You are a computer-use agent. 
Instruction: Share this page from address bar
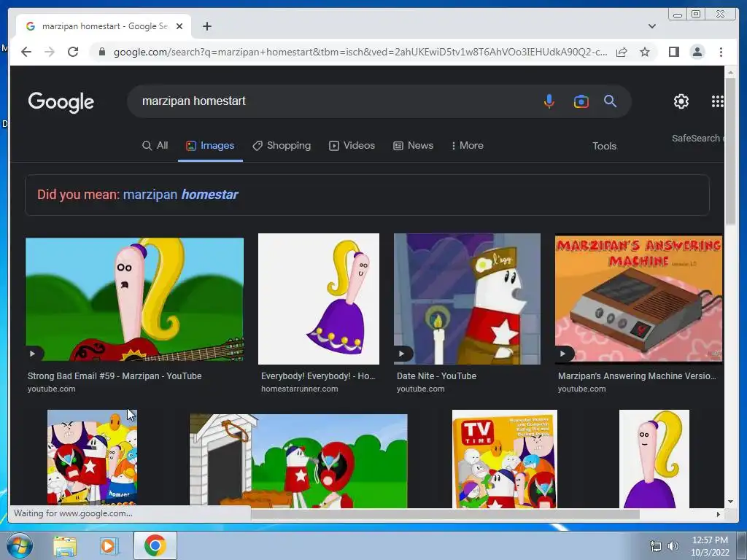coord(622,52)
